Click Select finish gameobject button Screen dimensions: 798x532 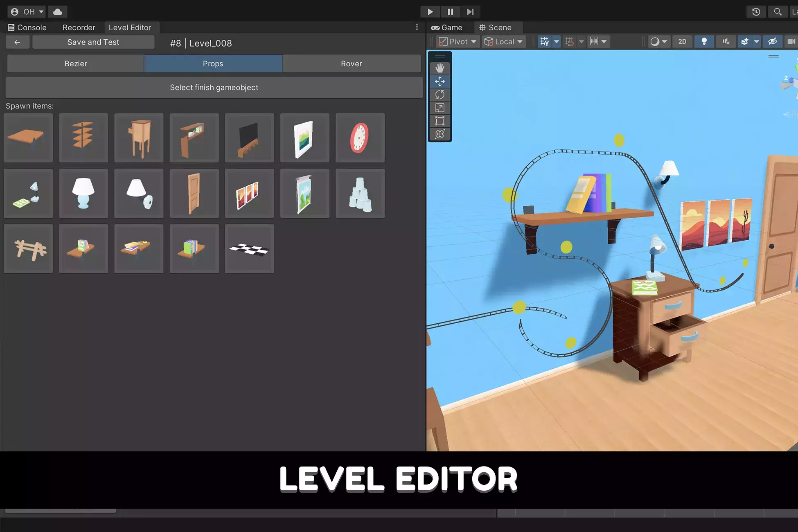pyautogui.click(x=214, y=88)
